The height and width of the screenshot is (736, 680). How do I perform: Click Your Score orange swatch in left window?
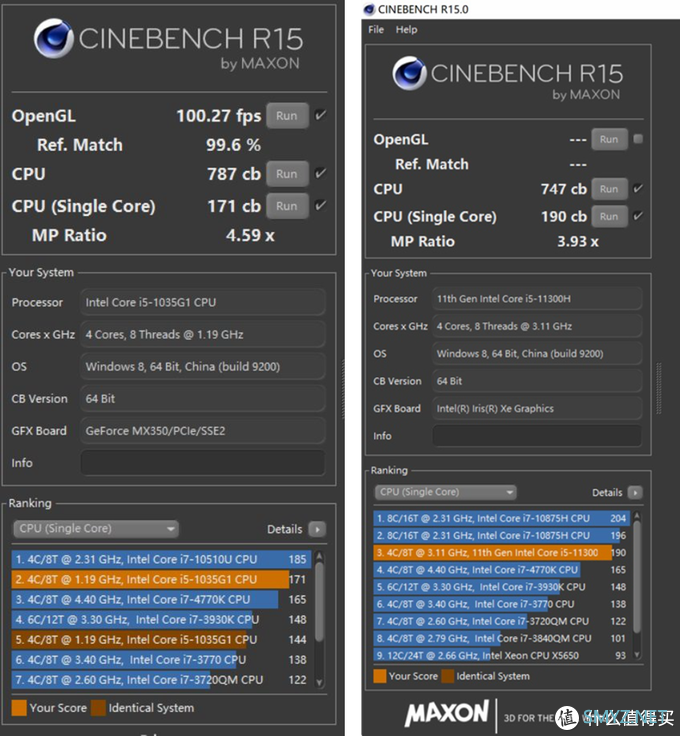(19, 708)
